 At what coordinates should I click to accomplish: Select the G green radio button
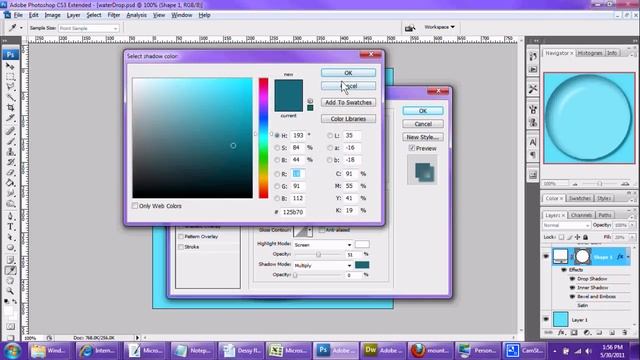coord(277,187)
